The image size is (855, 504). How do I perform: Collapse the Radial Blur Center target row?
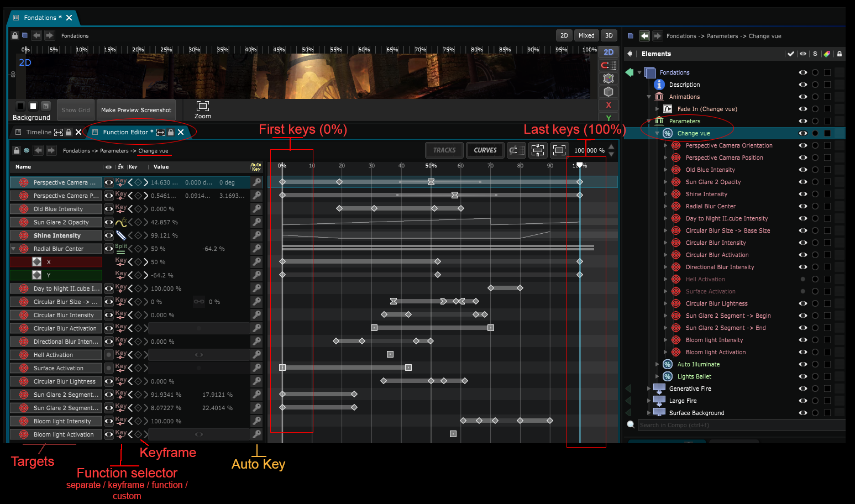14,249
